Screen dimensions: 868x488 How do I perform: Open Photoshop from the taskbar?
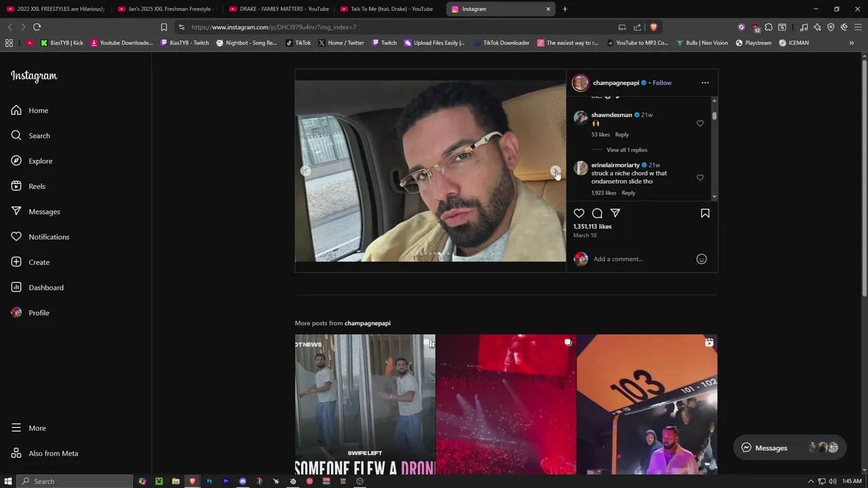tap(209, 481)
